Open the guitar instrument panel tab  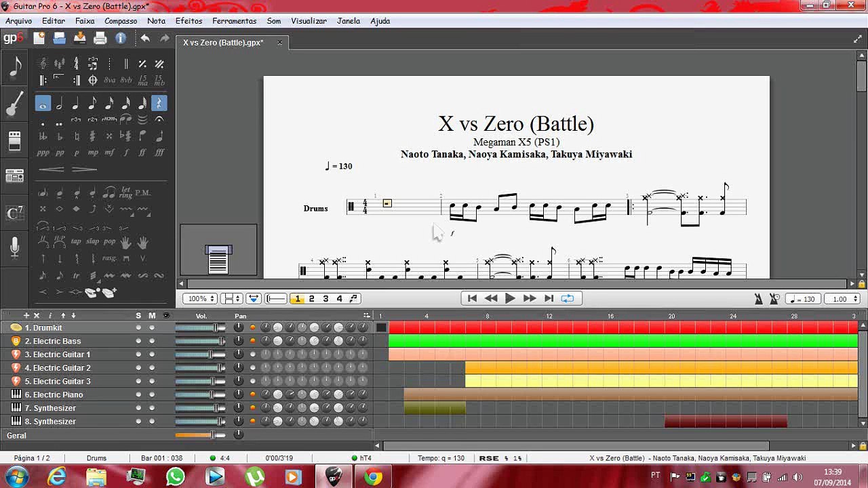tap(15, 104)
